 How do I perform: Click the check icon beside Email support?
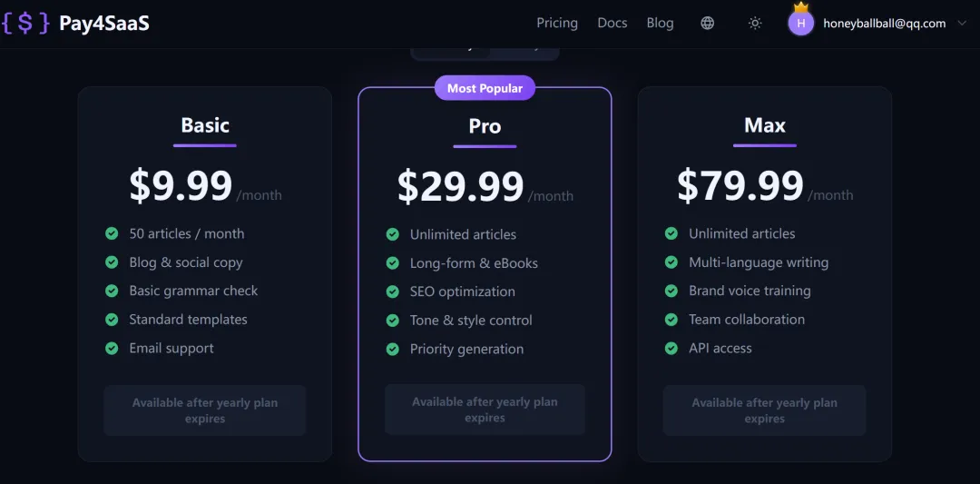(x=112, y=348)
